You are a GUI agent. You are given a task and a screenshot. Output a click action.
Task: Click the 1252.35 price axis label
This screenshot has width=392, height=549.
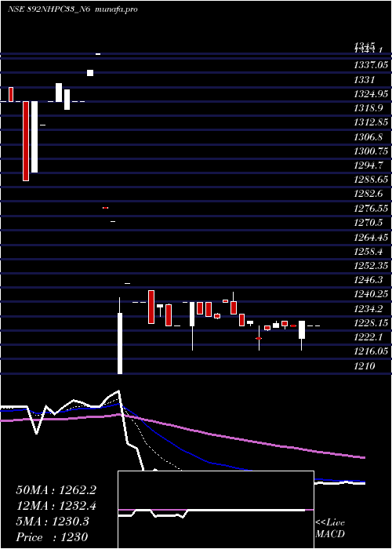coord(371,265)
